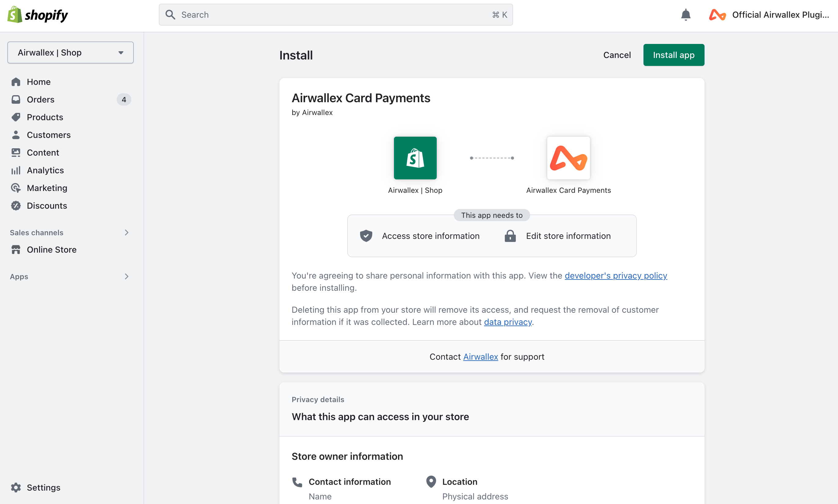Click the Home house icon

tap(16, 82)
